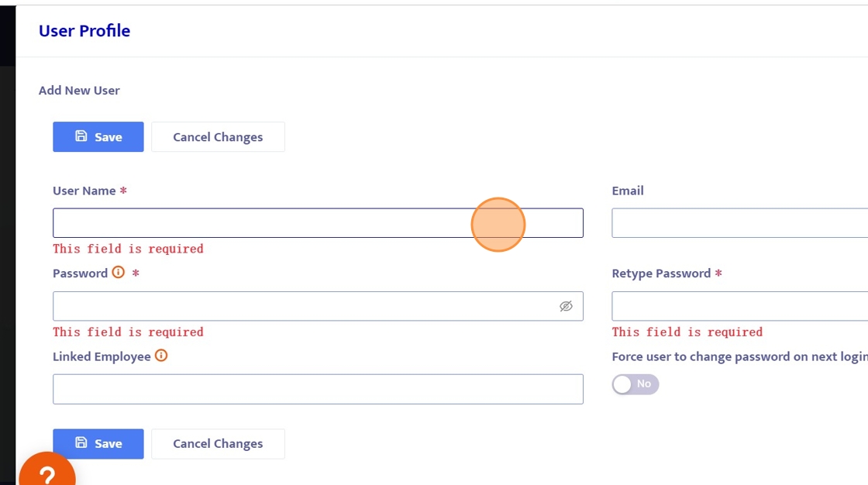Click the required error under User Name
The image size is (868, 485).
(128, 249)
